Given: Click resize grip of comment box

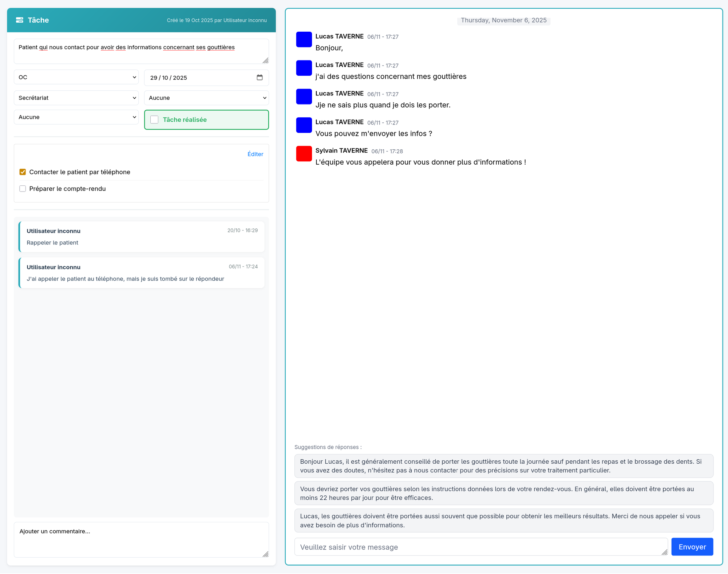Looking at the screenshot, I should click(265, 554).
